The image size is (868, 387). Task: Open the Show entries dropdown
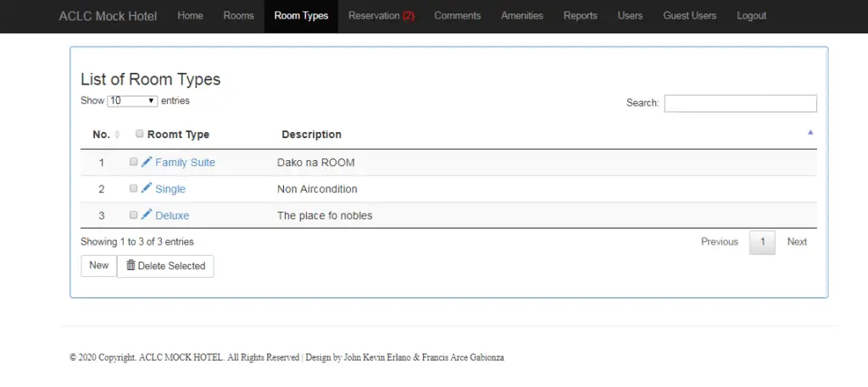(133, 101)
